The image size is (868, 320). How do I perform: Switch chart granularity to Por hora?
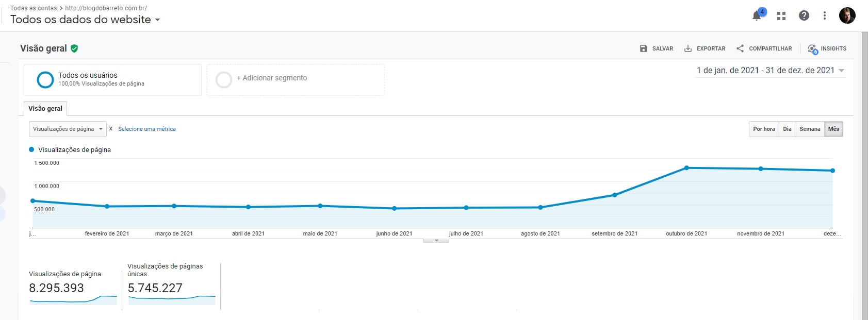[x=764, y=129]
